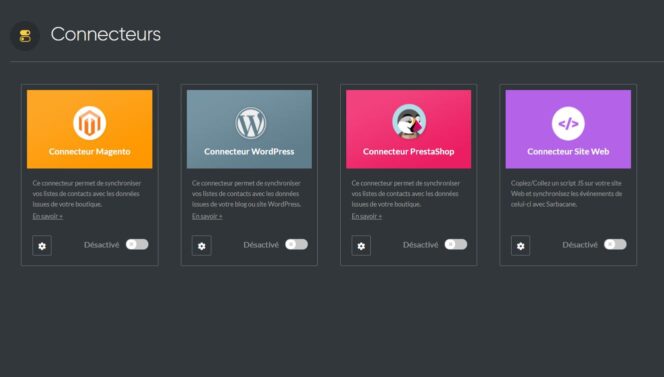The width and height of the screenshot is (664, 377).
Task: Click description mentioning "blog ou site WordPress"
Action: coord(246,194)
